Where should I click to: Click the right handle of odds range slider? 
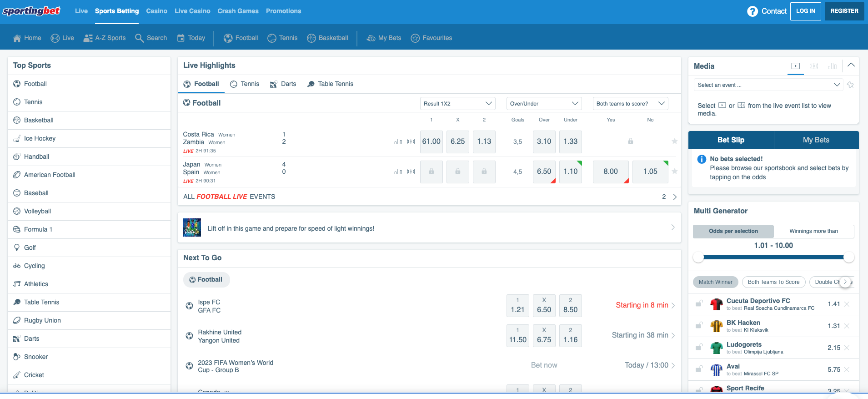848,258
